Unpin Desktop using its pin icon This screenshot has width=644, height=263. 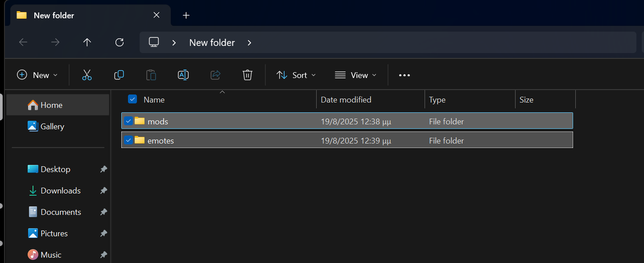103,169
